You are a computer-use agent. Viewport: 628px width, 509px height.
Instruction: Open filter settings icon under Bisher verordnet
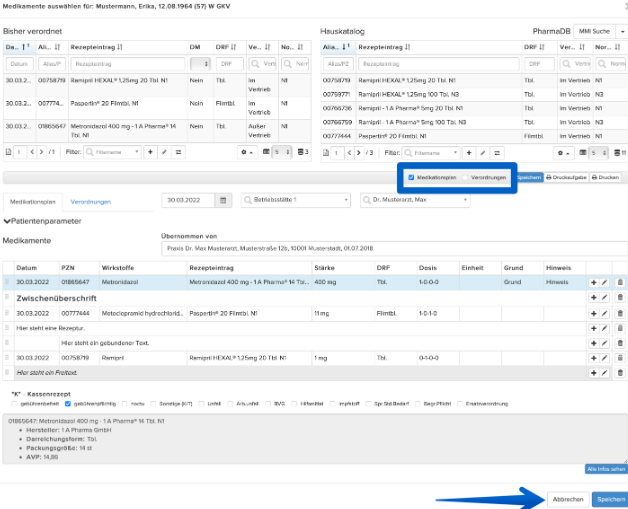click(178, 152)
